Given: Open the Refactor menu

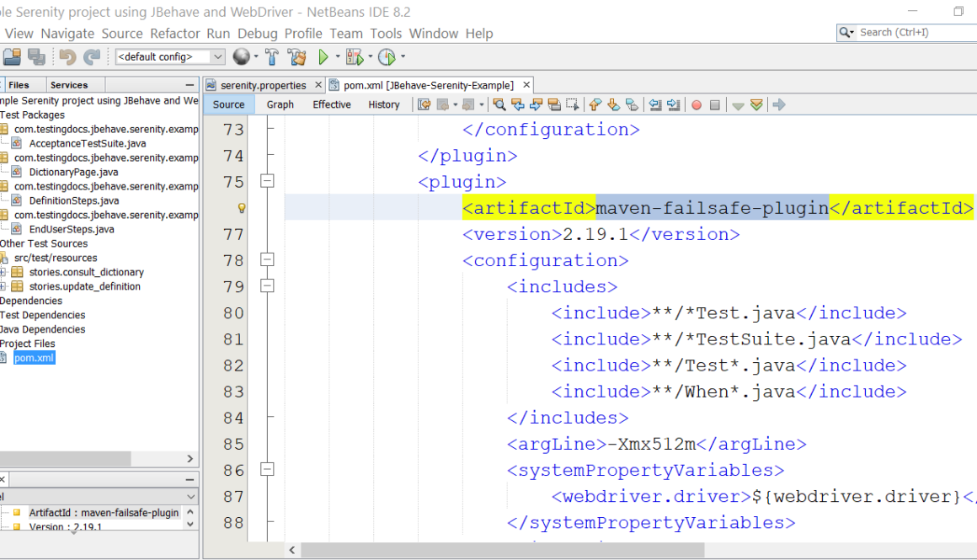Looking at the screenshot, I should (x=175, y=34).
